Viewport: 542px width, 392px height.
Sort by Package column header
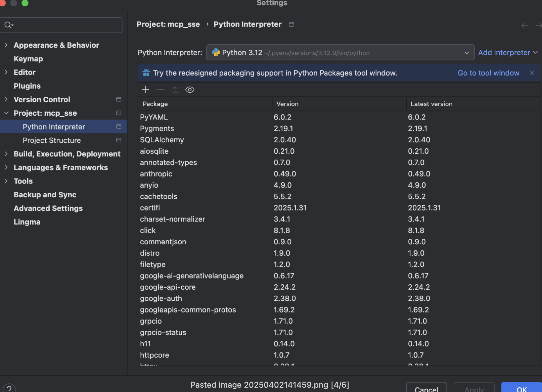point(205,104)
